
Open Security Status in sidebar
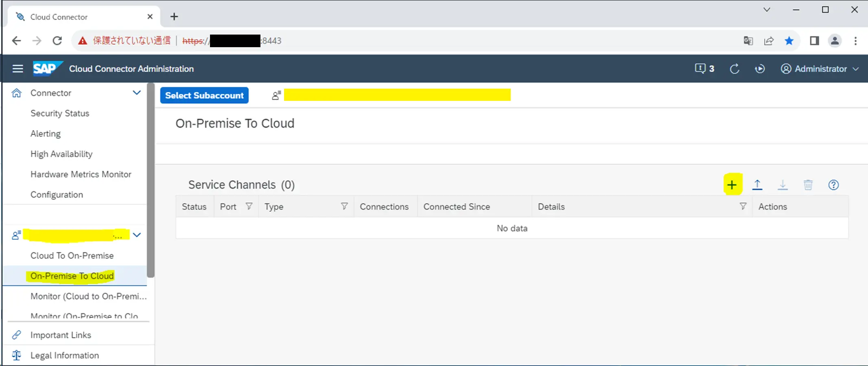(60, 113)
